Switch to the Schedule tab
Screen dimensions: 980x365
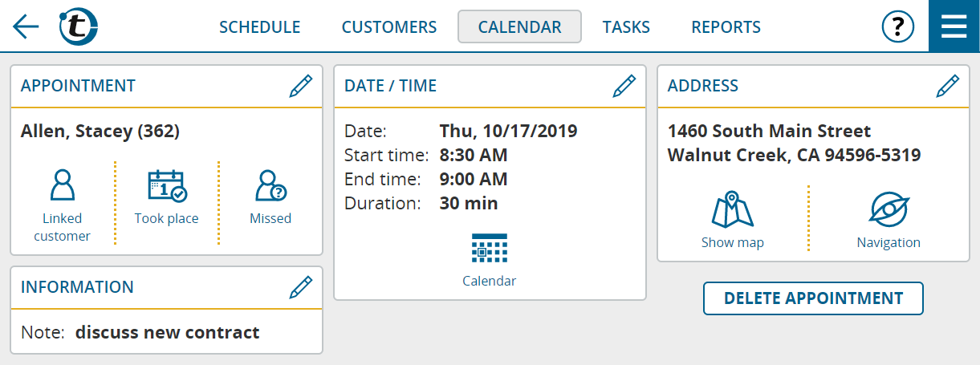click(260, 26)
